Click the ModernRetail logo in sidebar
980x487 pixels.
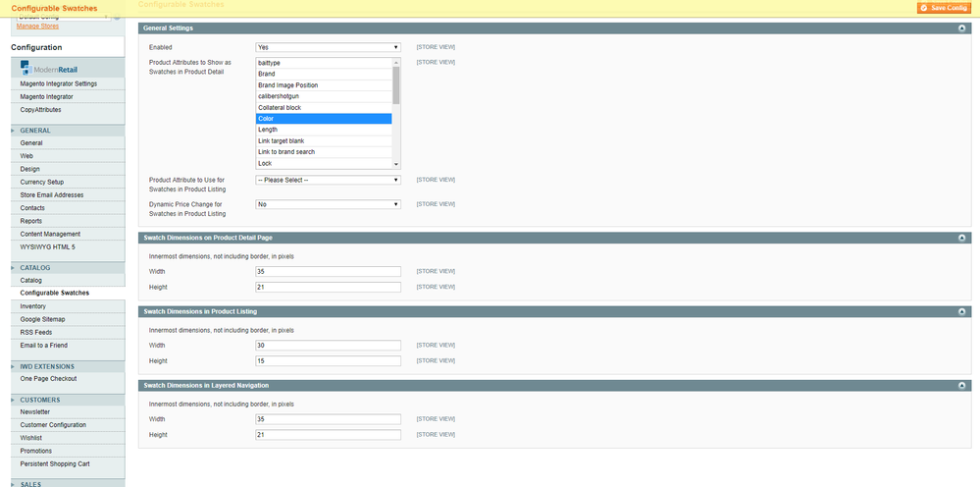(49, 69)
